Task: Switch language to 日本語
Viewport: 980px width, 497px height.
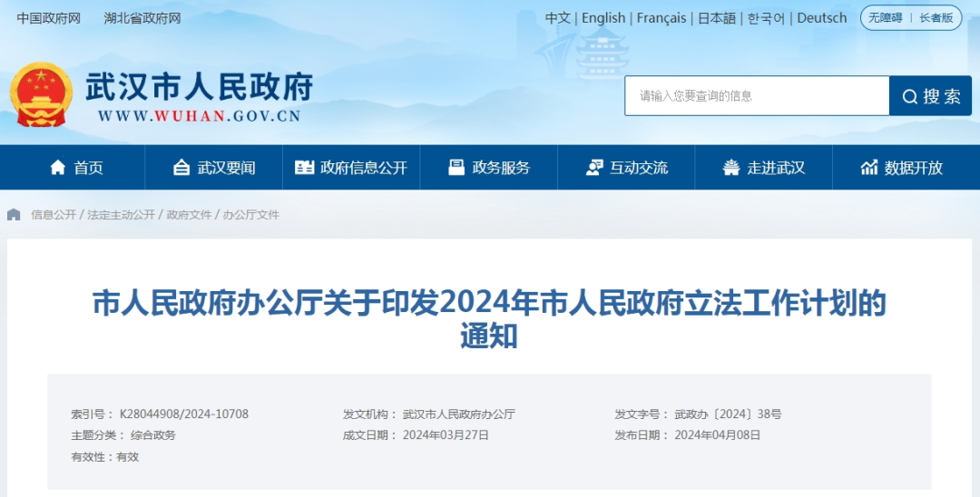Action: pyautogui.click(x=717, y=18)
